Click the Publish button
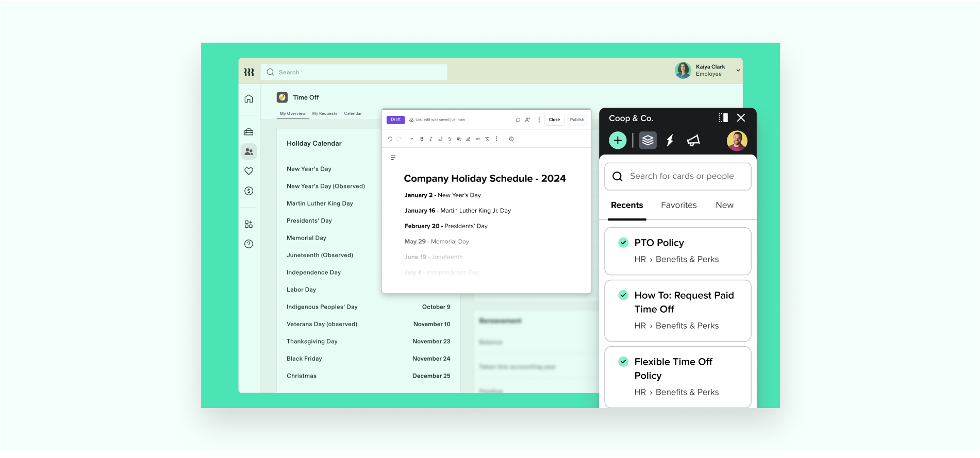980x458 pixels. tap(577, 120)
